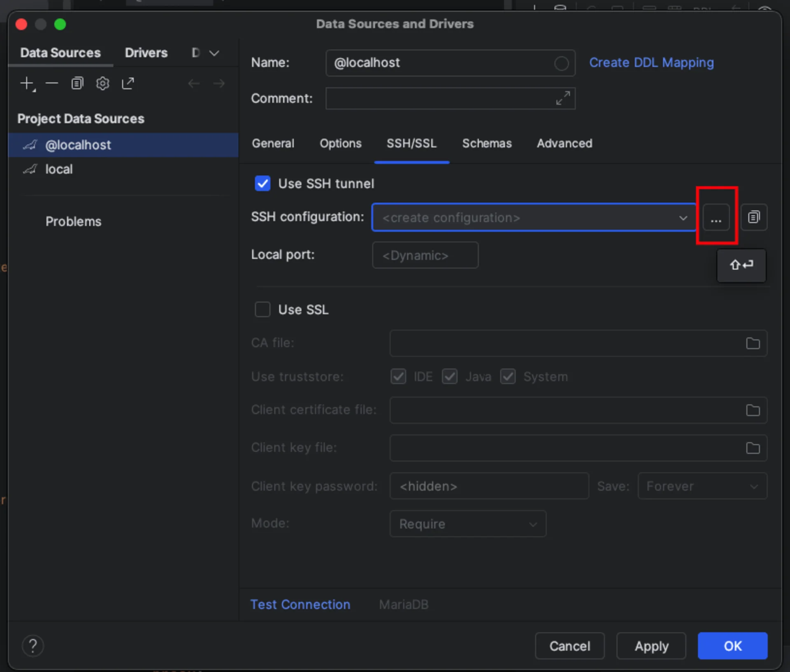This screenshot has height=672, width=790.
Task: Add a new data source
Action: click(26, 84)
